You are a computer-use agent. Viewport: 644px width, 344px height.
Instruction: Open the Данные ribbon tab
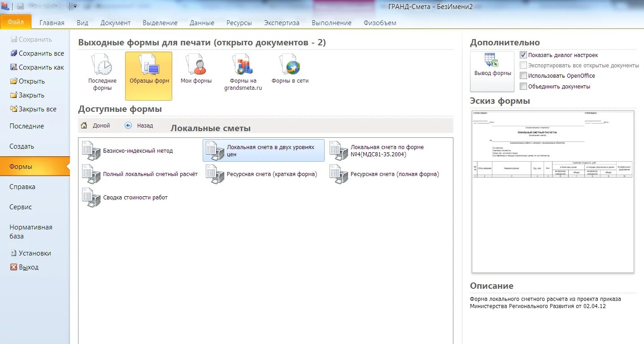[202, 22]
